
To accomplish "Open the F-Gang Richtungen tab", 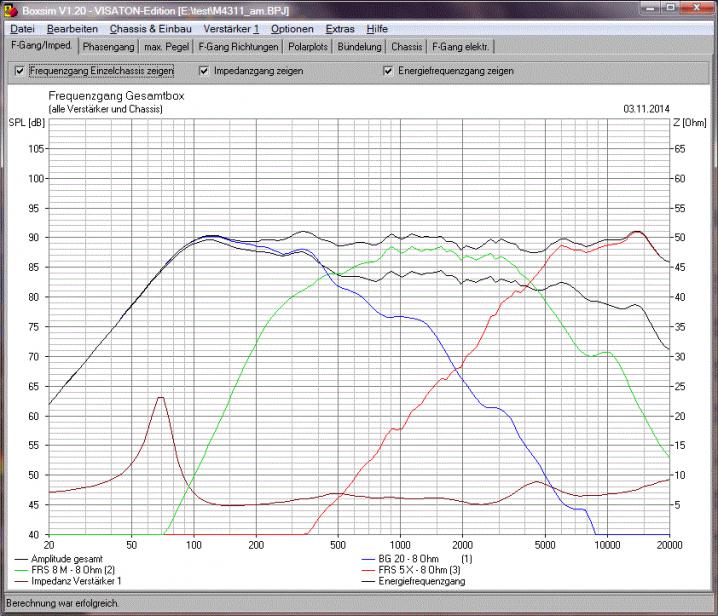I will 238,47.
